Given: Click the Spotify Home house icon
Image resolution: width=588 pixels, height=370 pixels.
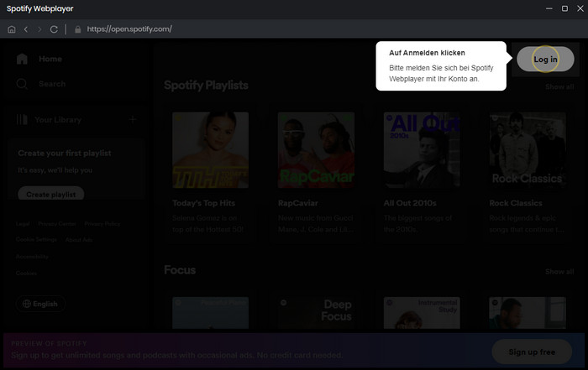Looking at the screenshot, I should click(22, 59).
